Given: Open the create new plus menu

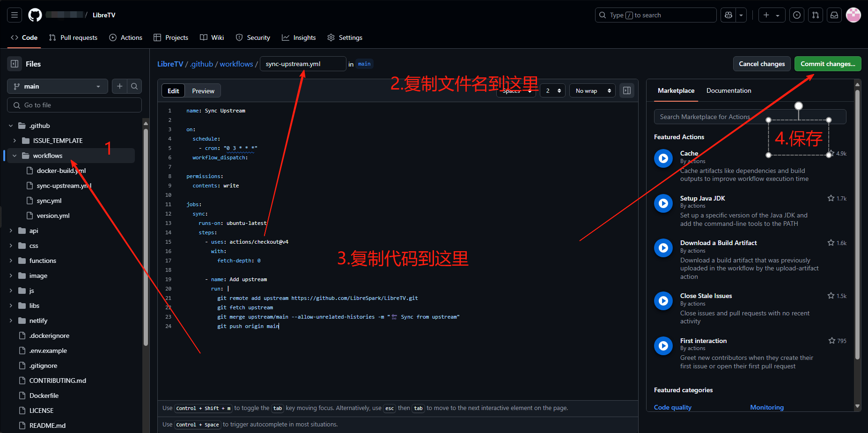Looking at the screenshot, I should tap(771, 15).
